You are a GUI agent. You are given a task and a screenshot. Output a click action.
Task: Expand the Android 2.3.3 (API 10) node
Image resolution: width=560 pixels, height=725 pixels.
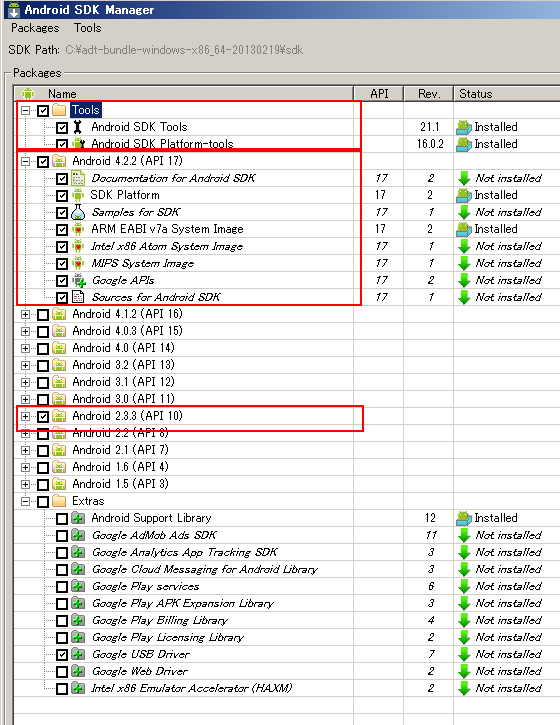point(25,417)
